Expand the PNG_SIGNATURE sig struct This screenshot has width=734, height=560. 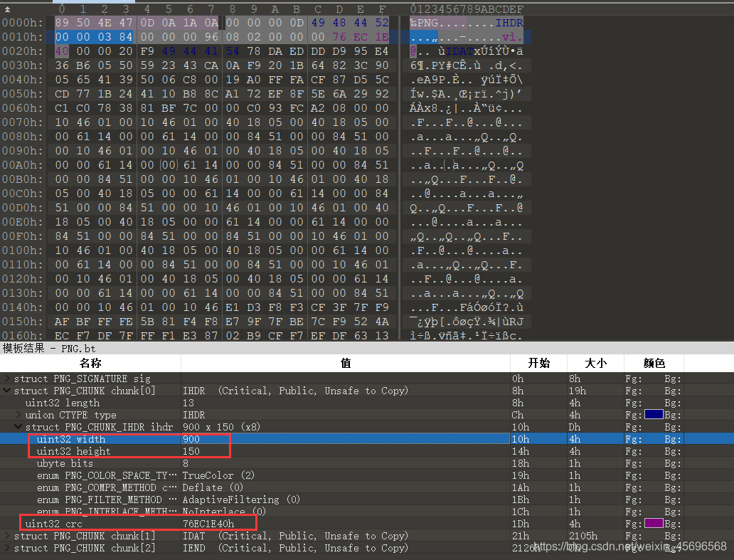pyautogui.click(x=8, y=379)
